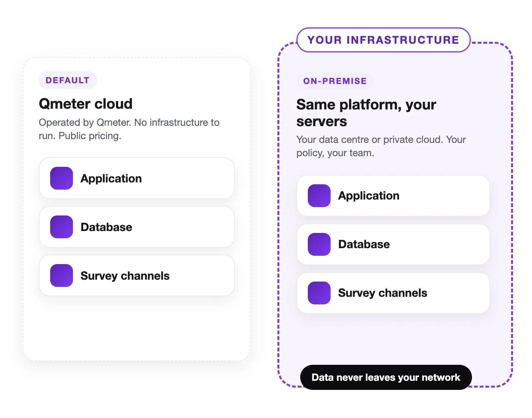Click the purple icon beside Survey channels in on-premise card
The height and width of the screenshot is (418, 532).
(x=319, y=293)
